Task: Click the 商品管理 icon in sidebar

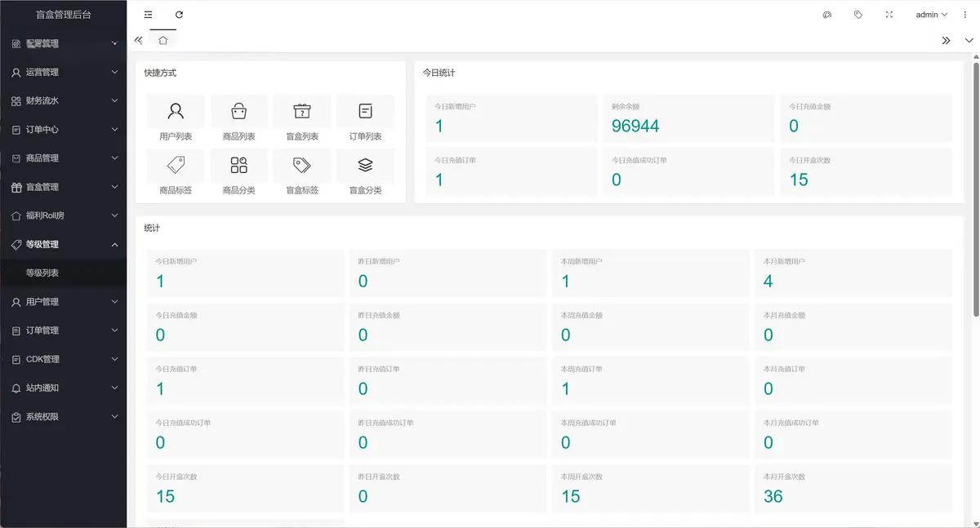Action: pyautogui.click(x=16, y=158)
